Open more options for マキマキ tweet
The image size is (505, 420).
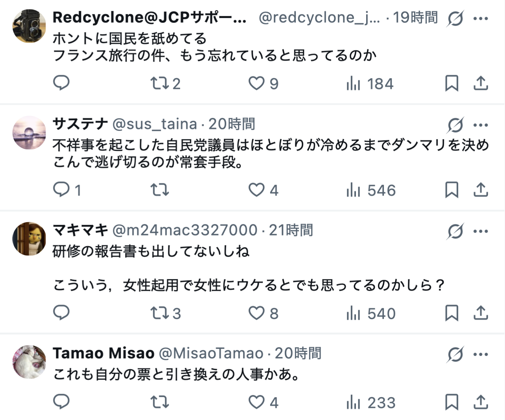click(x=481, y=231)
